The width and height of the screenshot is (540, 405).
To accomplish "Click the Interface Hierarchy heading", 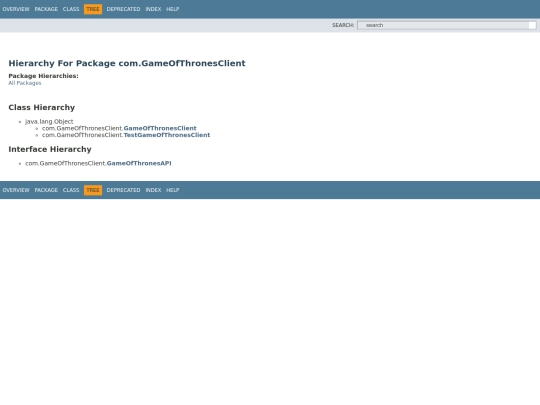I will 50,149.
